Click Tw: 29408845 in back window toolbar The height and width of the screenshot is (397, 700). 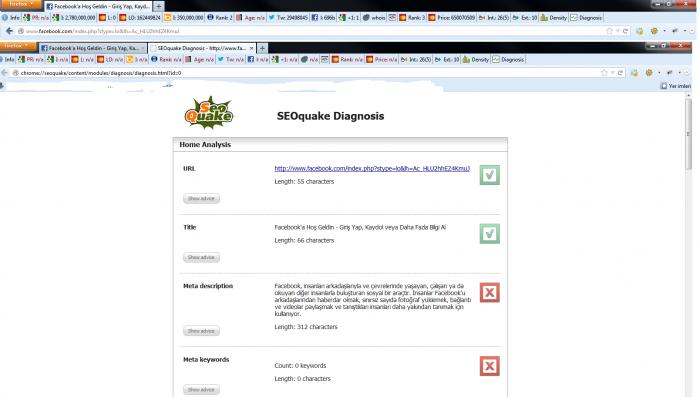coord(288,18)
